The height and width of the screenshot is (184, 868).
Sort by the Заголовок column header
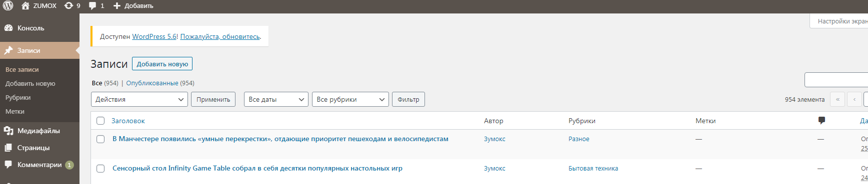[x=128, y=121]
